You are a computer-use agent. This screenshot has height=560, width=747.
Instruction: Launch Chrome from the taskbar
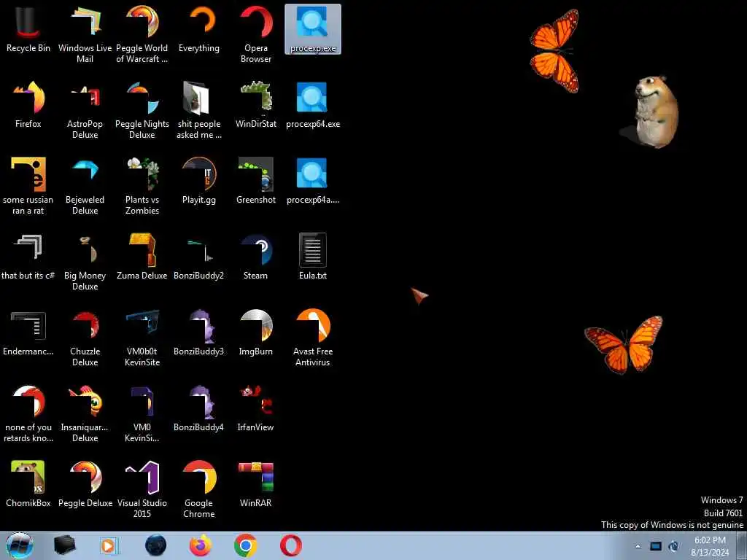coord(245,545)
